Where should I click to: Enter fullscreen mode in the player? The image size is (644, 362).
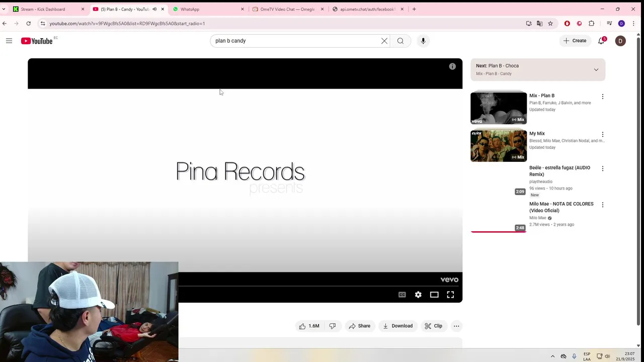[450, 295]
